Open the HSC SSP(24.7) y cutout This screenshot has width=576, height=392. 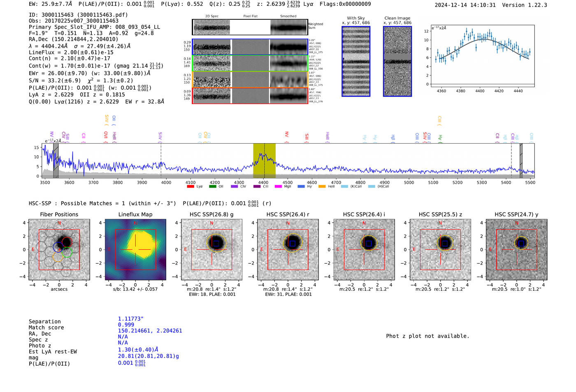click(x=517, y=250)
